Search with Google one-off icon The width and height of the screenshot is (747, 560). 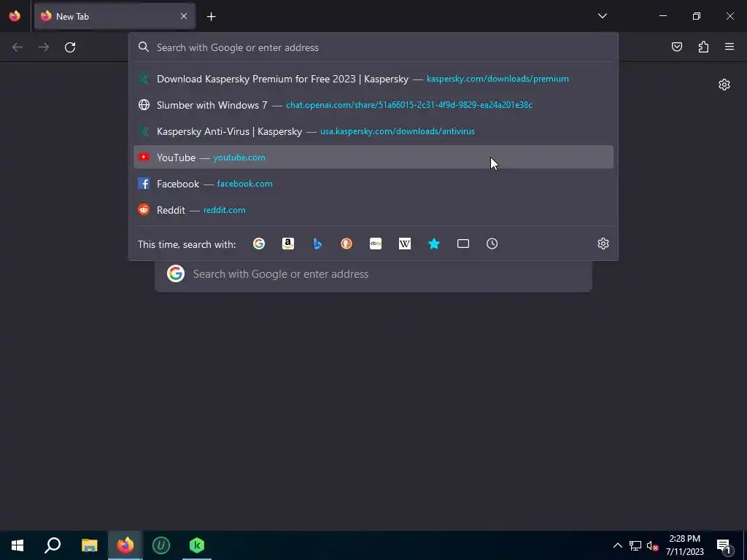(259, 244)
